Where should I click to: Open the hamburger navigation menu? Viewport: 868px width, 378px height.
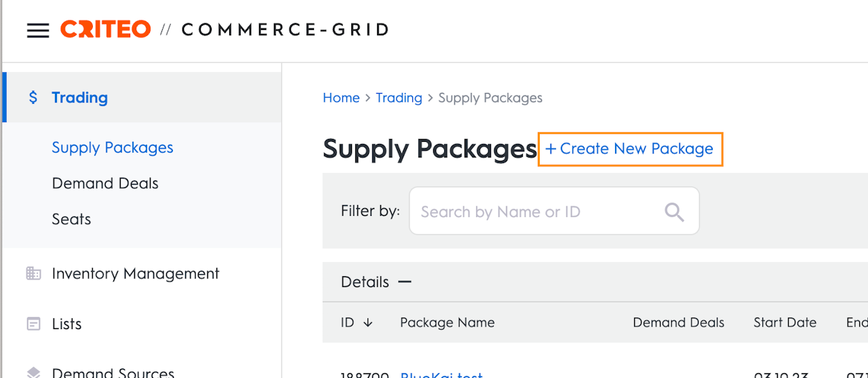click(x=38, y=31)
